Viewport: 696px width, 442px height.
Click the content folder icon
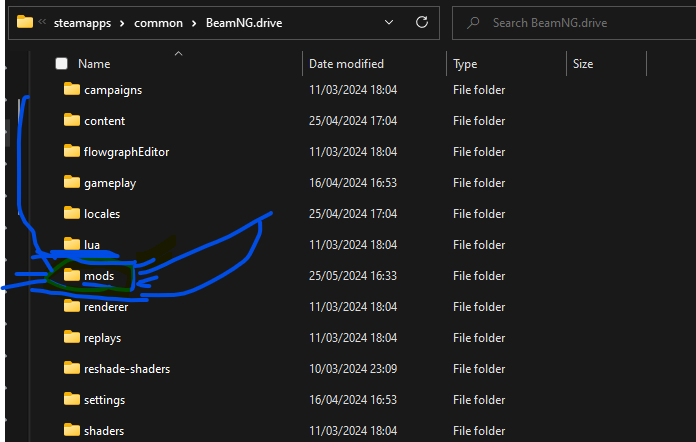point(71,120)
